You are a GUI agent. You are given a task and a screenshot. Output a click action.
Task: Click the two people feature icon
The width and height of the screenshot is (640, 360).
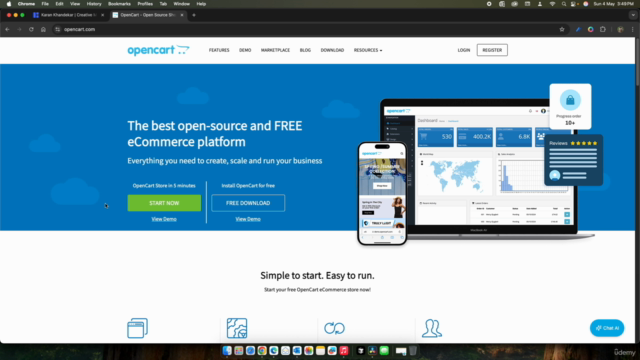[432, 328]
